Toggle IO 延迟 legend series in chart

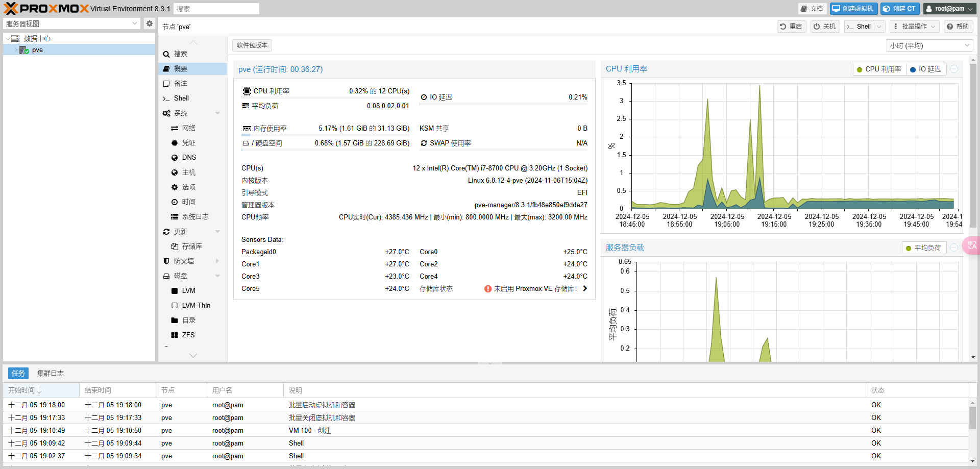[926, 69]
